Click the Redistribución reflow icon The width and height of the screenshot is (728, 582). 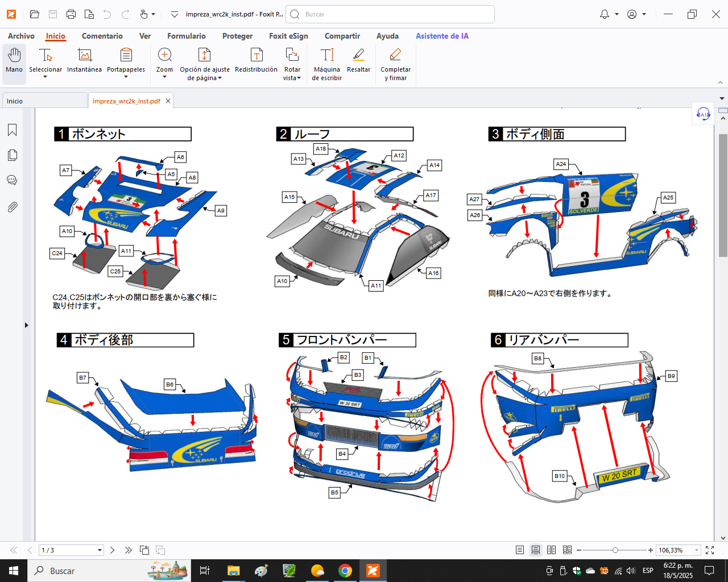click(x=256, y=61)
